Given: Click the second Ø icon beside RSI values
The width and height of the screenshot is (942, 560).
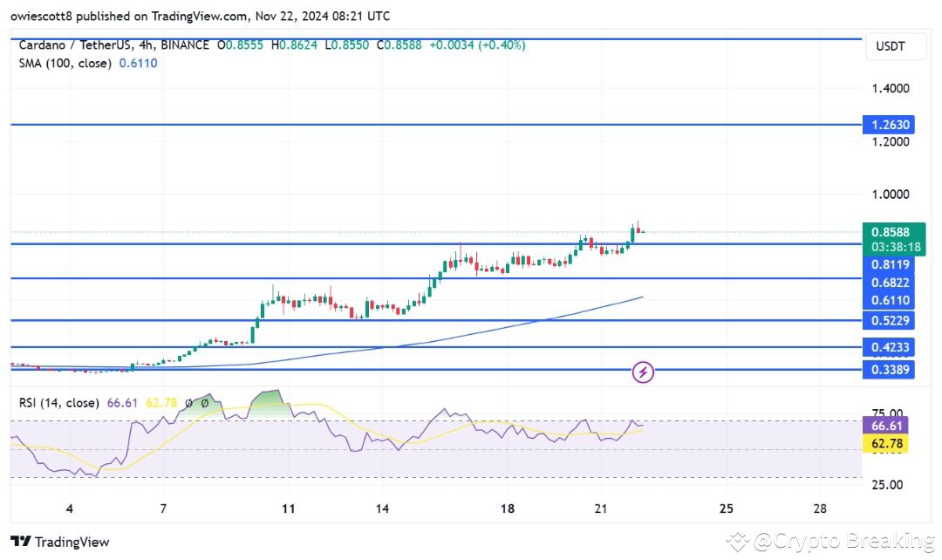Looking at the screenshot, I should click(x=206, y=403).
